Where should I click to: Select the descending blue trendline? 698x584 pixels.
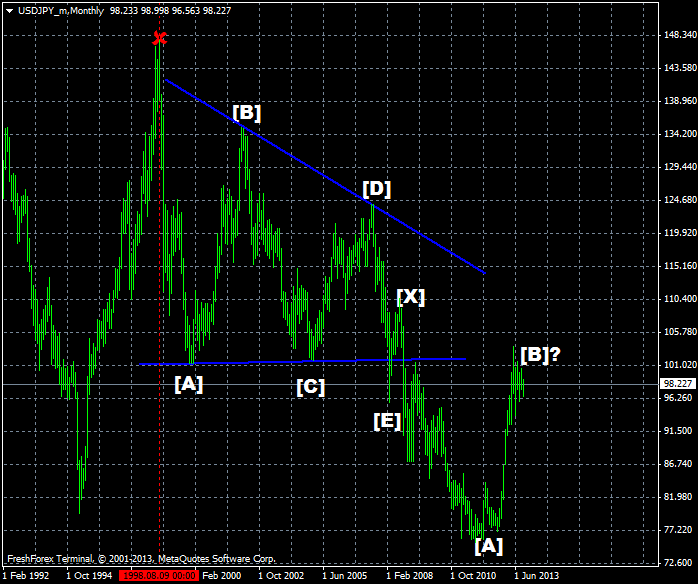(x=325, y=176)
